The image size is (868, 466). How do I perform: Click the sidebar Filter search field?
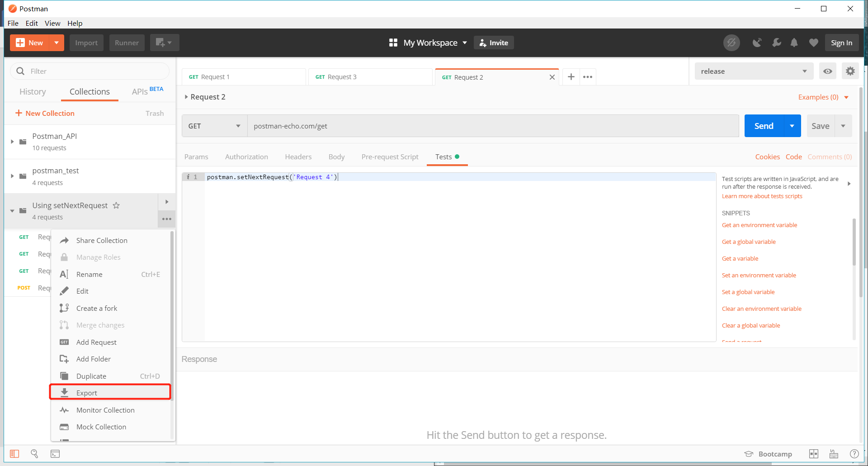(x=90, y=71)
